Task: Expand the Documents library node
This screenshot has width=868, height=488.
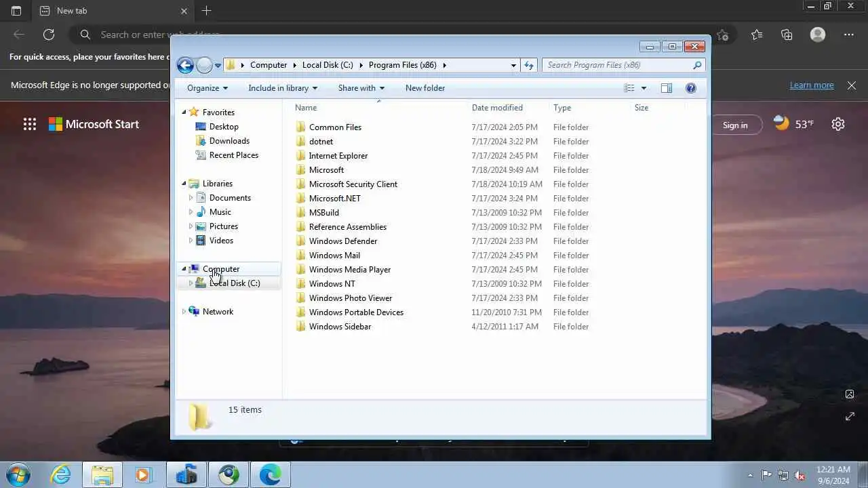Action: (191, 198)
